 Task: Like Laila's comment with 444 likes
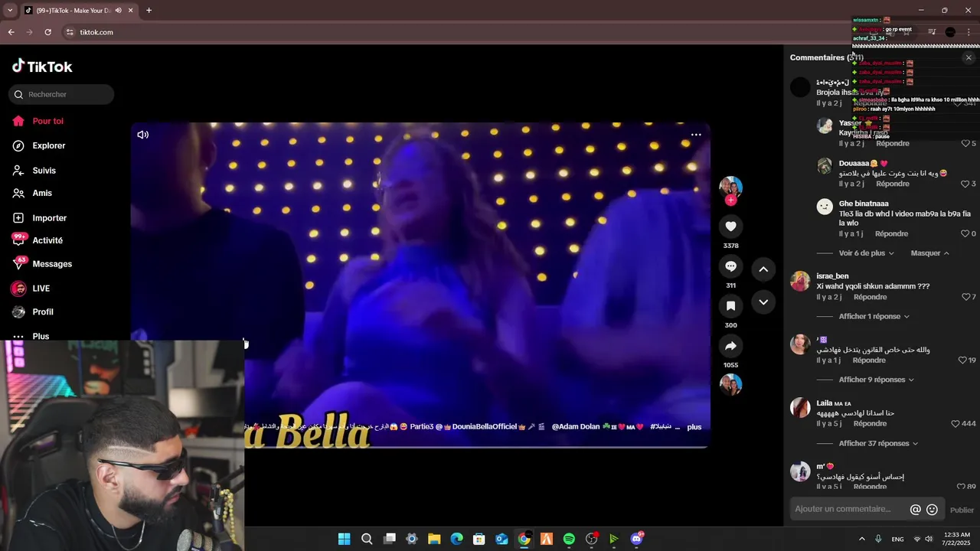pos(955,424)
